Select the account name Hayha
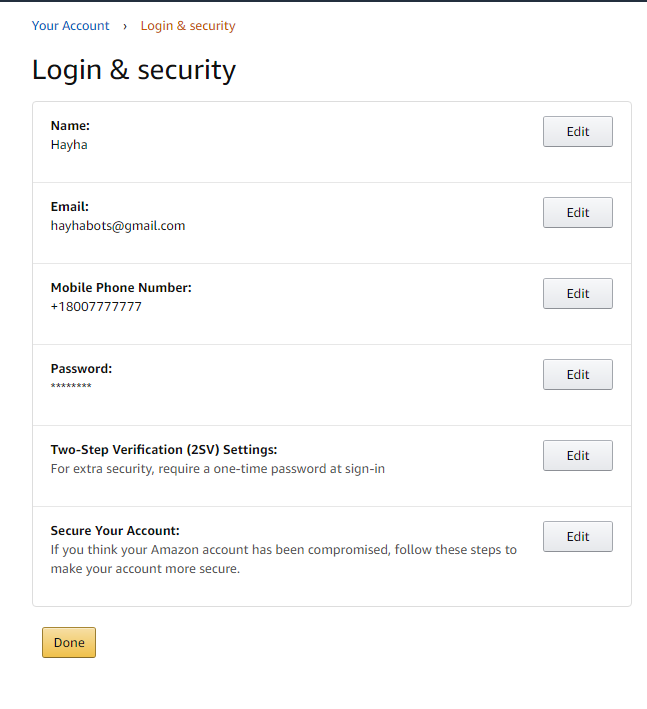647x709 pixels. pos(69,145)
